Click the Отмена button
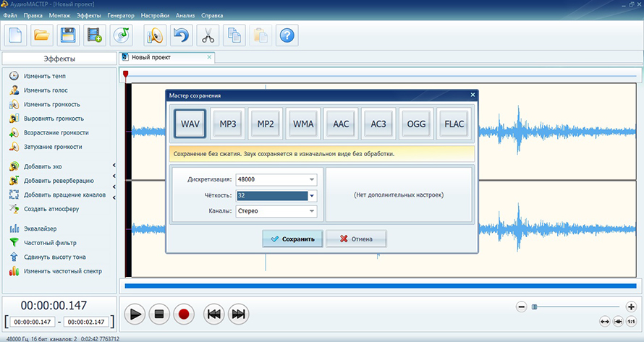The height and width of the screenshot is (342, 644). tap(355, 239)
